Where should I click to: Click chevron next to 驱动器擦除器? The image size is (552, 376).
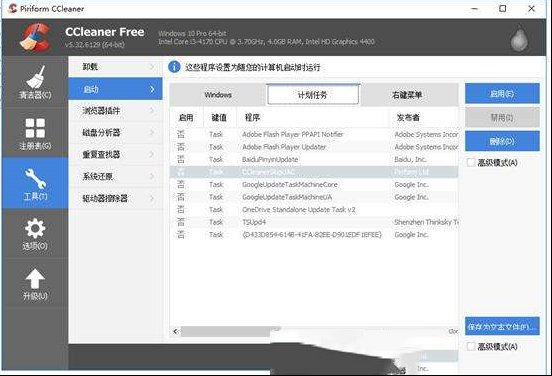point(152,198)
